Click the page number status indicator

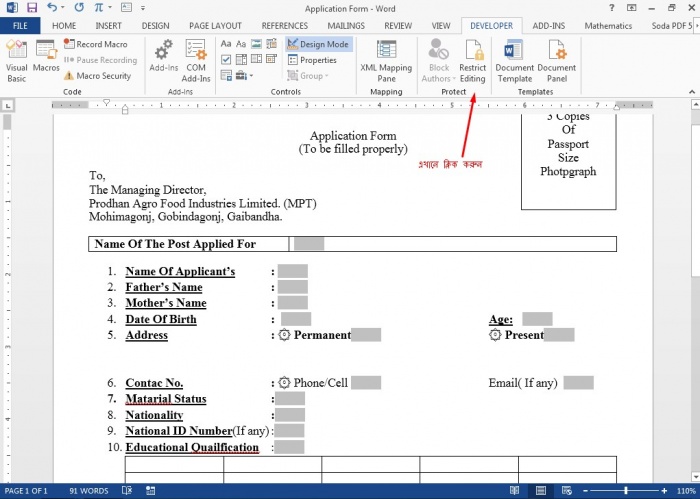26,491
